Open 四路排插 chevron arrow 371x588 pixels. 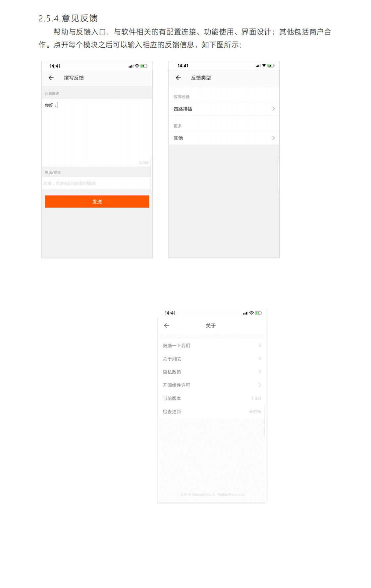[273, 109]
